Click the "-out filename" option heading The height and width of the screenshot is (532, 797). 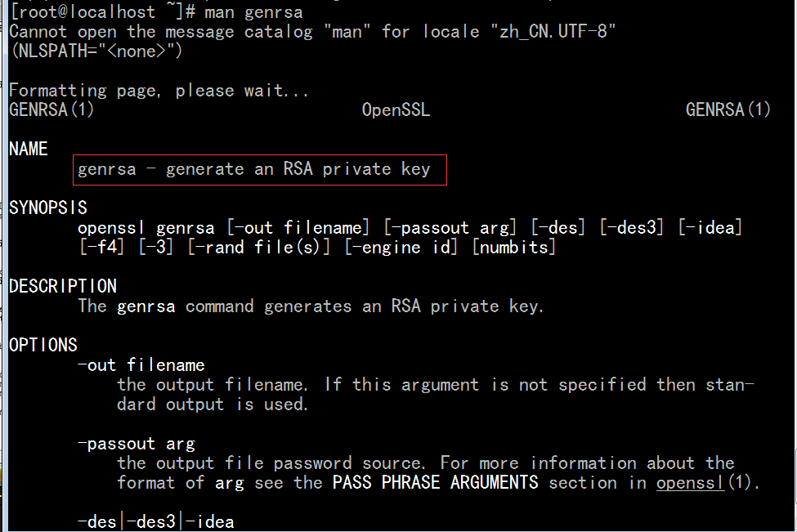(x=141, y=365)
